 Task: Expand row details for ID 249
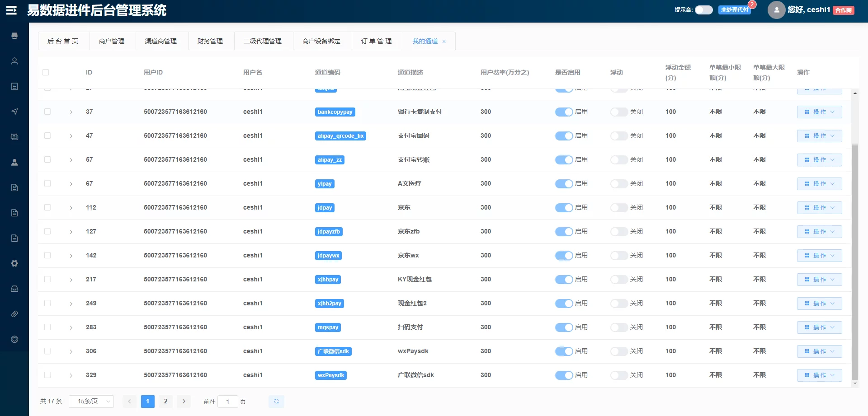tap(71, 304)
